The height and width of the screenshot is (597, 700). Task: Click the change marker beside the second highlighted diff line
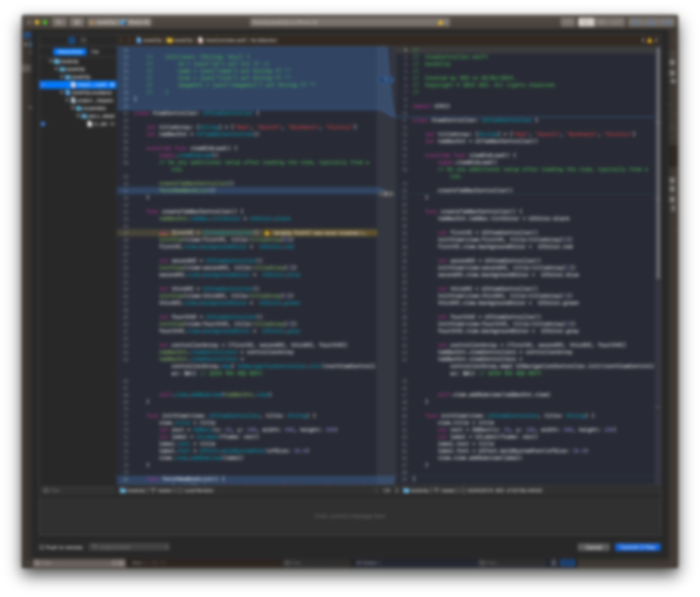coord(387,194)
